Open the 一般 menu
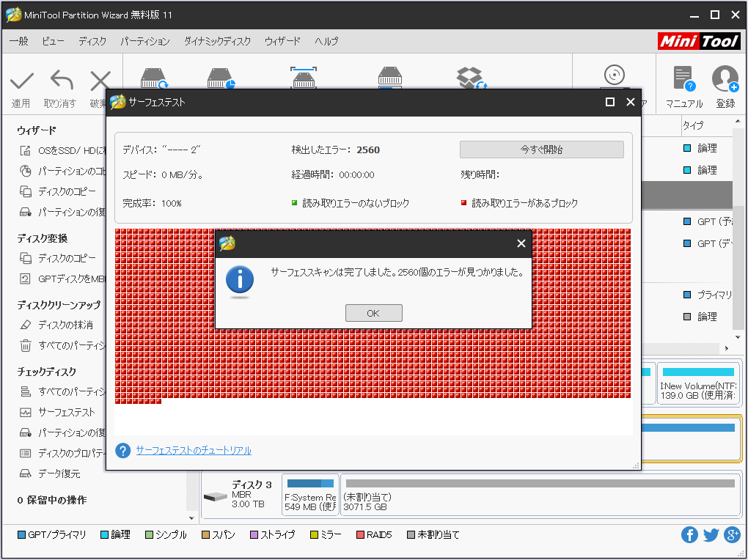The height and width of the screenshot is (560, 748). 18,41
